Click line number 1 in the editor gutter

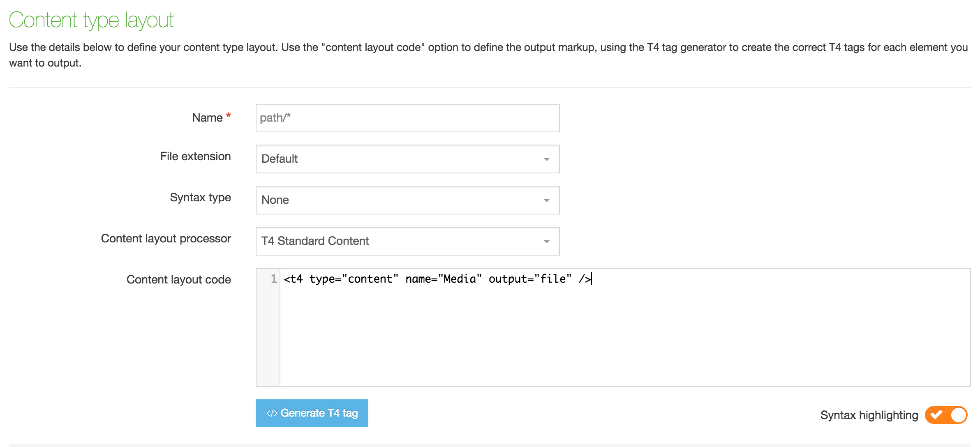(x=273, y=279)
